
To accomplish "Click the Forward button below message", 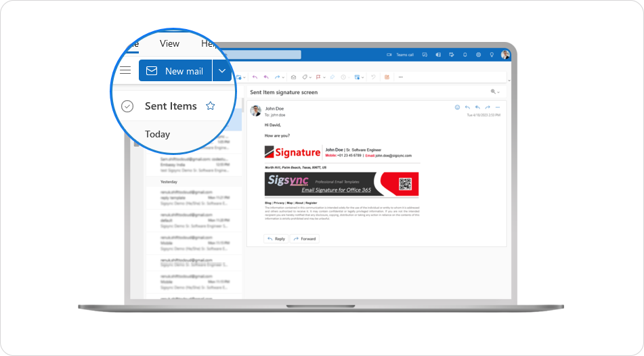I will (x=305, y=239).
